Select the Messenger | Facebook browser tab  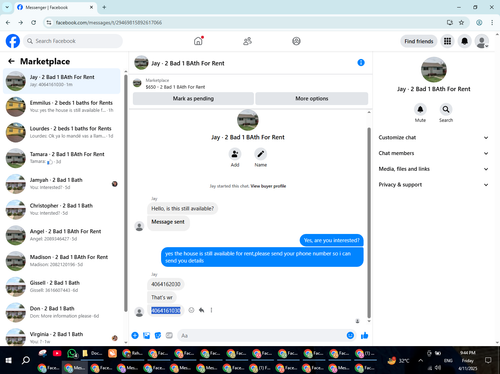55,7
